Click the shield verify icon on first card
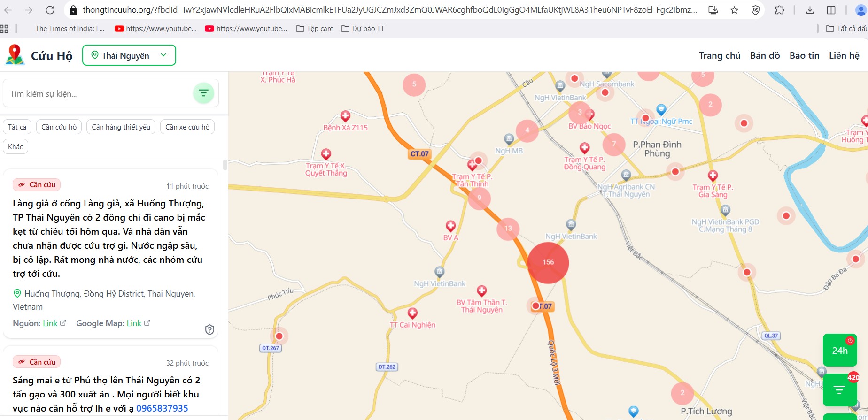Viewport: 868px width, 420px height. (x=209, y=329)
